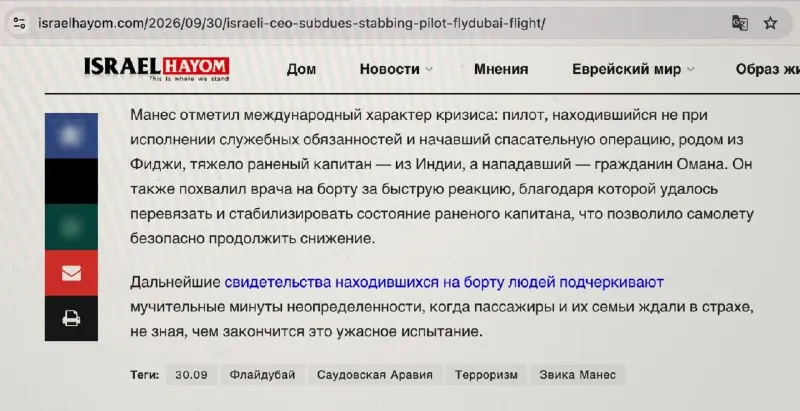
Task: Click the line безопасно продолжить снижение
Action: click(x=252, y=239)
